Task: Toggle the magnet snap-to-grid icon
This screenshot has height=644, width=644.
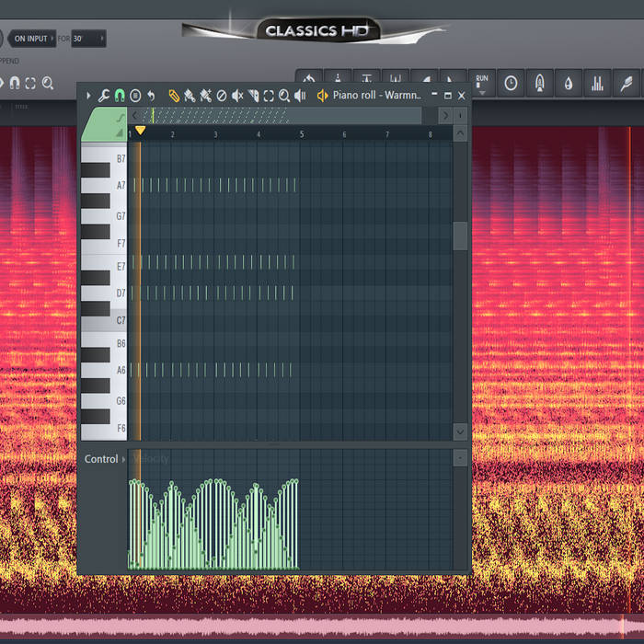Action: [120, 96]
